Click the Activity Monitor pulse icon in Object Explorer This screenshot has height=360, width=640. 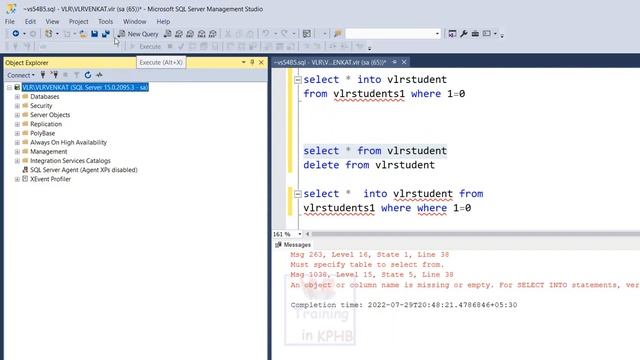point(99,75)
